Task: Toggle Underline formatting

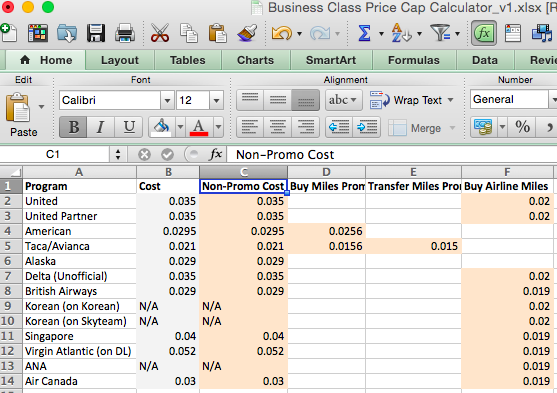Action: (129, 127)
